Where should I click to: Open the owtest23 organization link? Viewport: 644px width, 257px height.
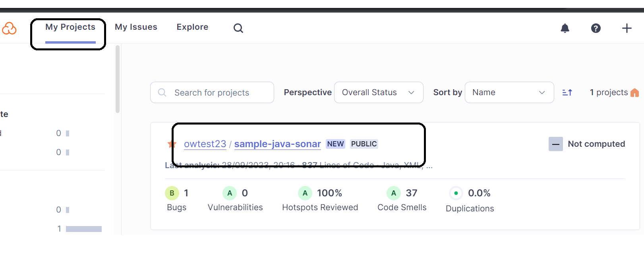point(205,144)
